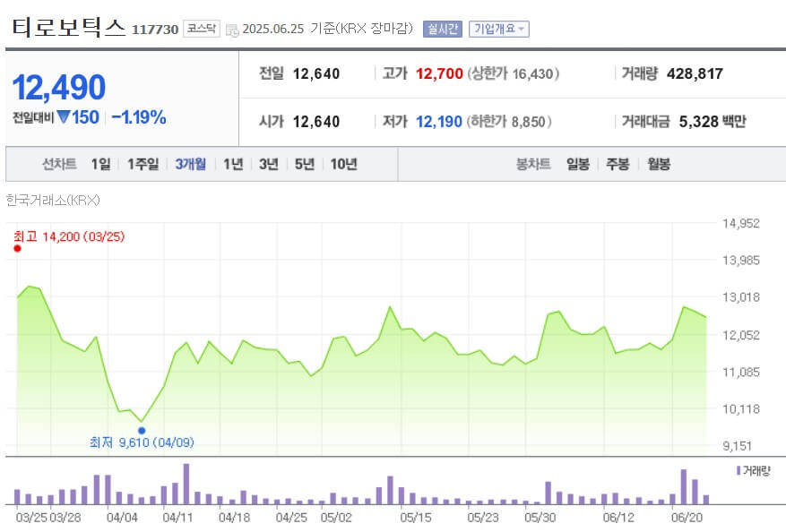Click the tallest volume bar near 04/11

click(x=186, y=484)
